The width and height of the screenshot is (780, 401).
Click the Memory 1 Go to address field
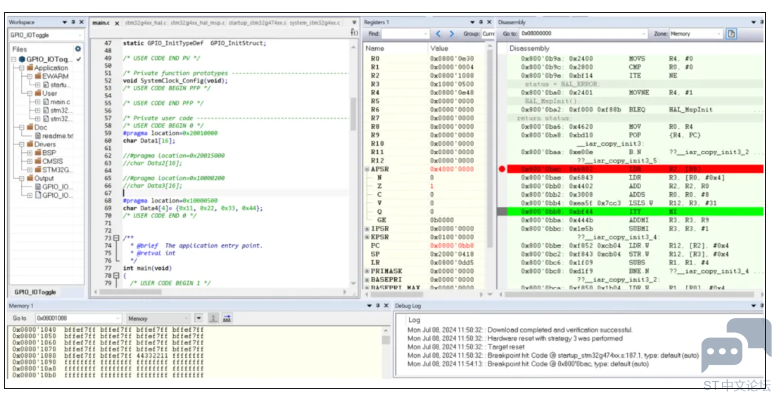coord(78,318)
